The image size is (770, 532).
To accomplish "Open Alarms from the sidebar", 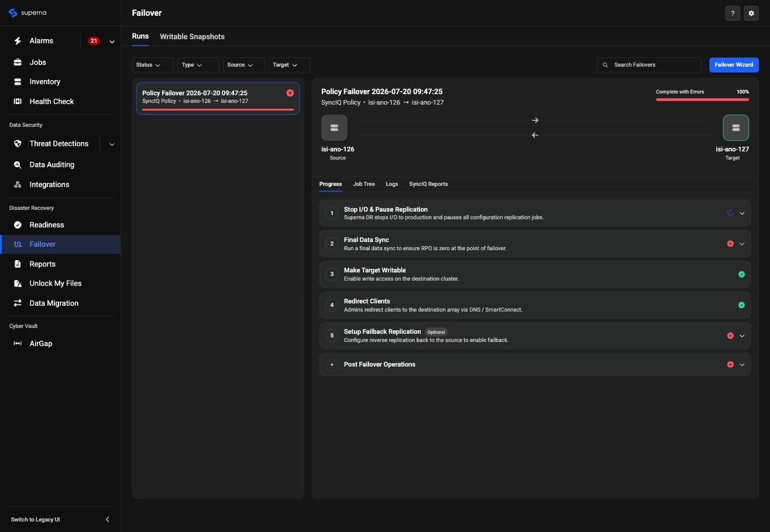I will point(41,41).
